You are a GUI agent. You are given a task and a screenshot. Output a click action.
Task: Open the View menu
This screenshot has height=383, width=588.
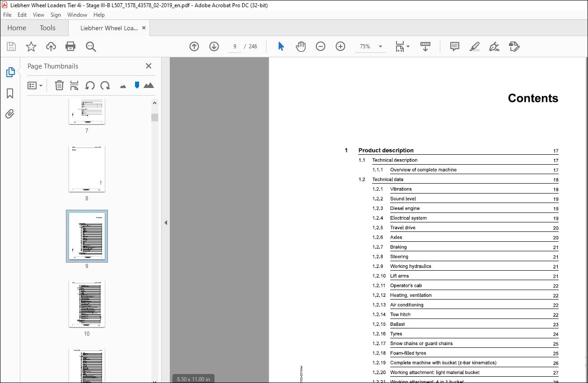[x=39, y=15]
